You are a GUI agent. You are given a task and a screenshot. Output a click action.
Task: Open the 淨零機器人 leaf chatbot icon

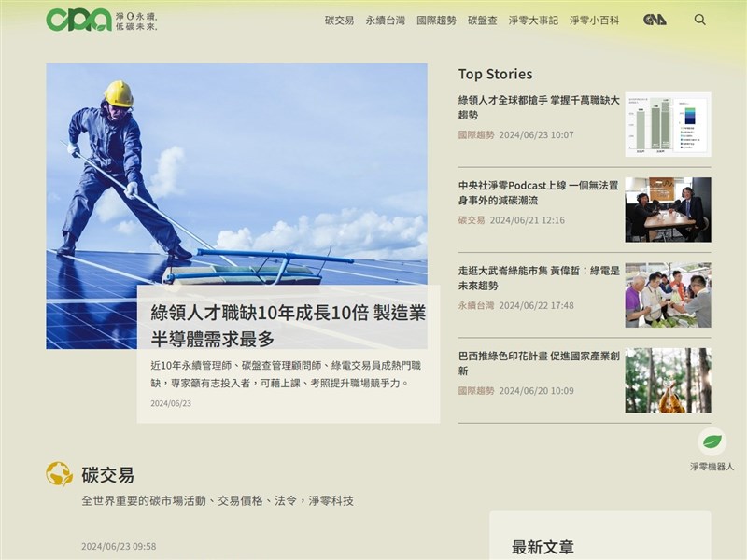[x=712, y=440]
